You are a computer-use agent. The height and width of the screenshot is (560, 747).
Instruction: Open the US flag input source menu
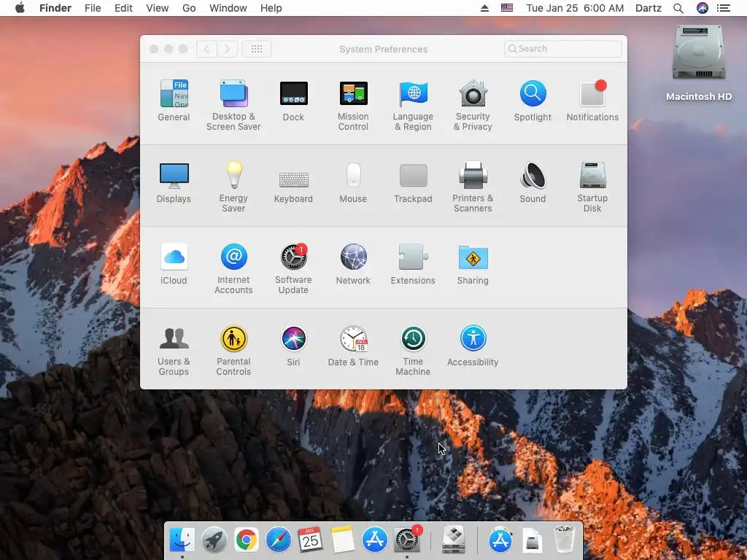coord(507,8)
